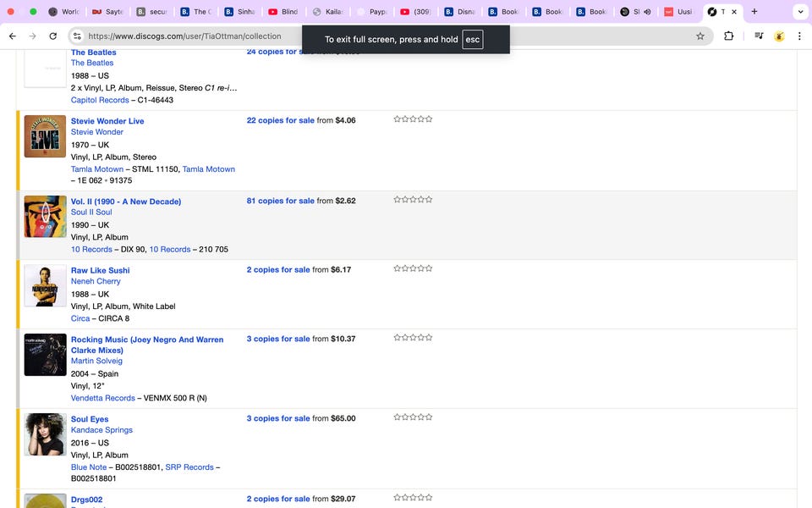
Task: Rate Soul II Soul album one star
Action: tap(398, 200)
